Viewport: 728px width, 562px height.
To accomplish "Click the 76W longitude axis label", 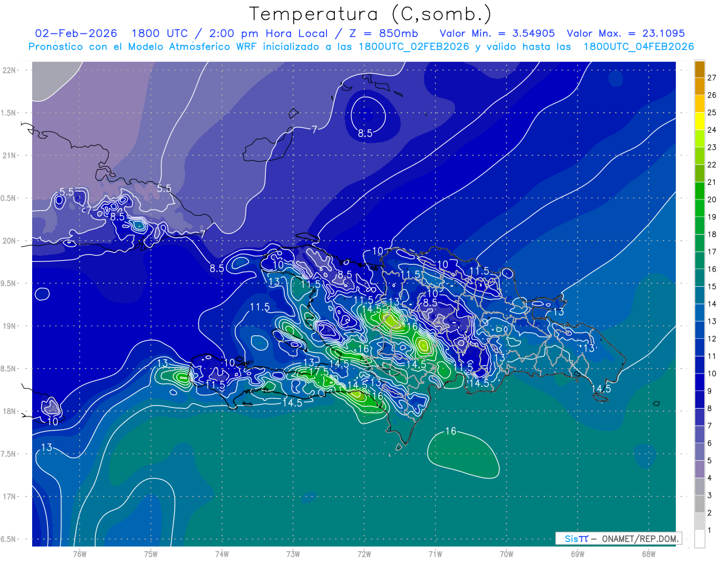I will (79, 554).
